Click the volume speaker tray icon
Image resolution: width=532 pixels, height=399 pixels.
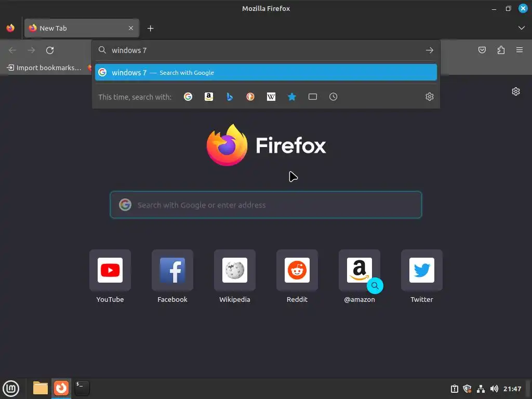click(494, 389)
